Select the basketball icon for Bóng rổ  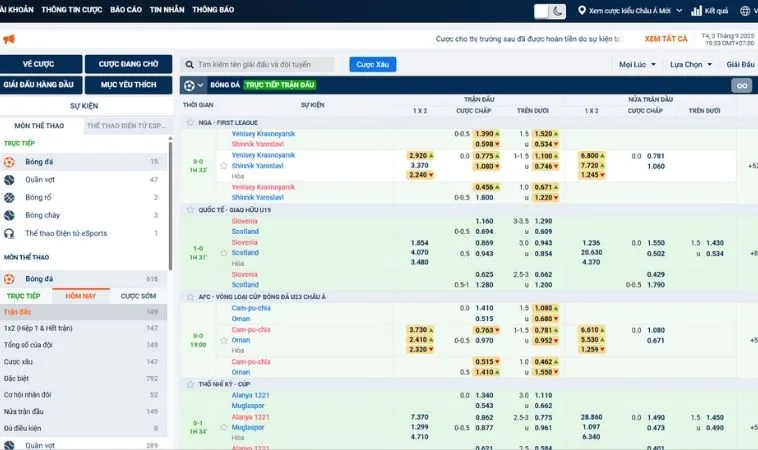click(x=9, y=198)
